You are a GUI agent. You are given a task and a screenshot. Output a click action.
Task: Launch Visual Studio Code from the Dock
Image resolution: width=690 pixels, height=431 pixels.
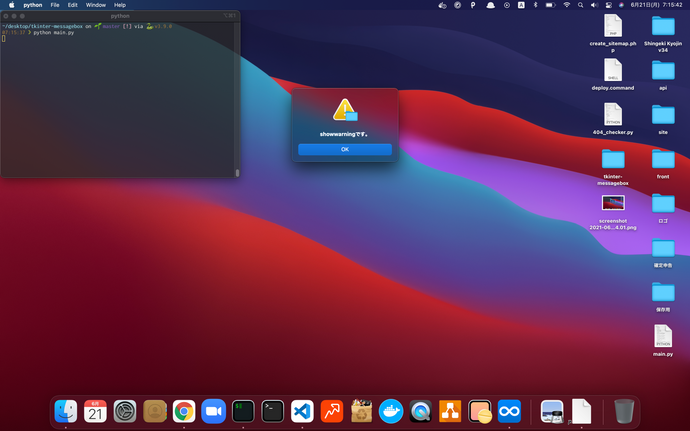tap(302, 411)
